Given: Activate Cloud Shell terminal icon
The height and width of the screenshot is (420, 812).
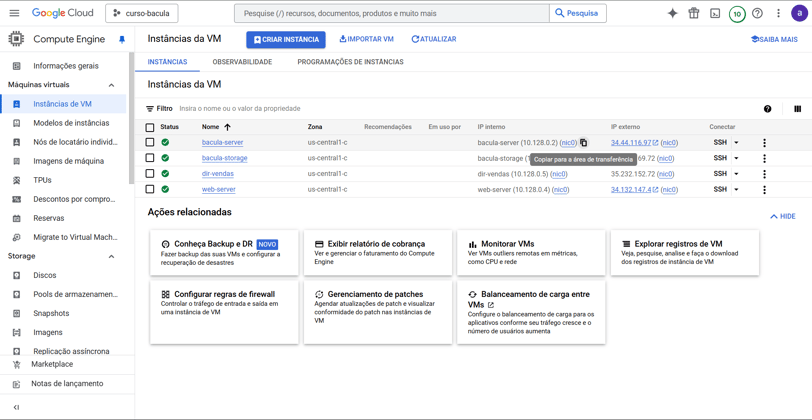Looking at the screenshot, I should (x=715, y=13).
